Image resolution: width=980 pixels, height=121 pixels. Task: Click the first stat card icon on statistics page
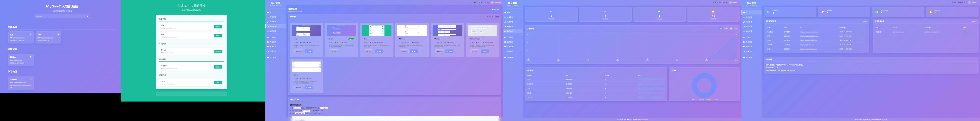click(x=551, y=11)
